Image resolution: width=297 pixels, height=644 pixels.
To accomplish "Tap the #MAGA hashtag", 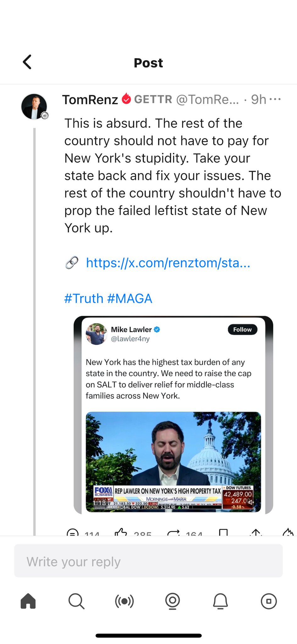I will [x=130, y=298].
